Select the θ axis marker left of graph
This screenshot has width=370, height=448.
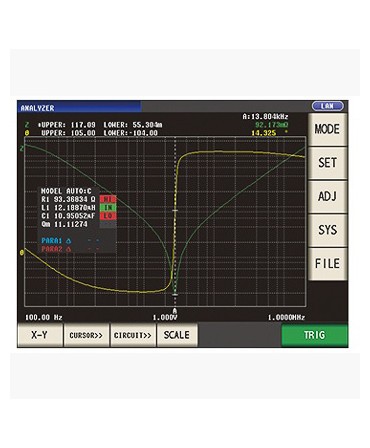(22, 253)
